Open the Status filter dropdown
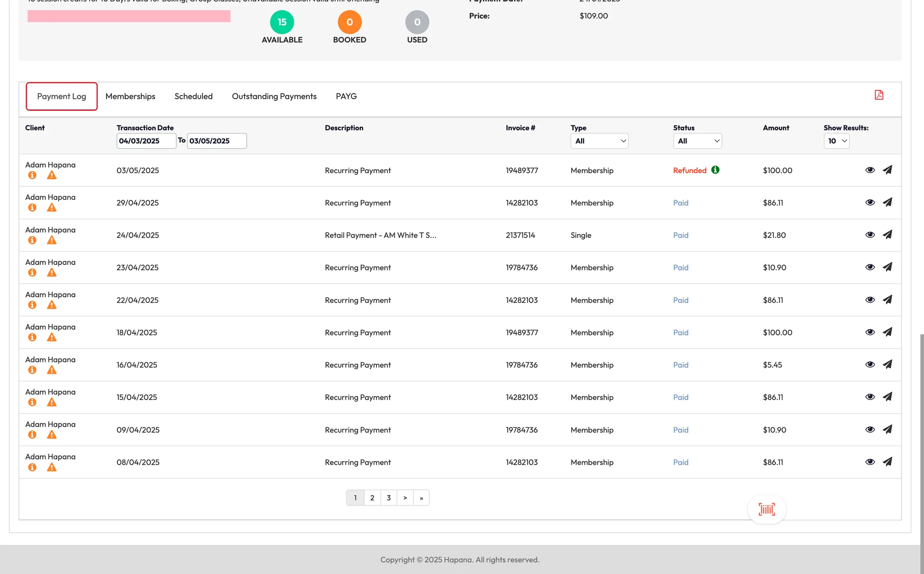The image size is (924, 574). tap(697, 141)
